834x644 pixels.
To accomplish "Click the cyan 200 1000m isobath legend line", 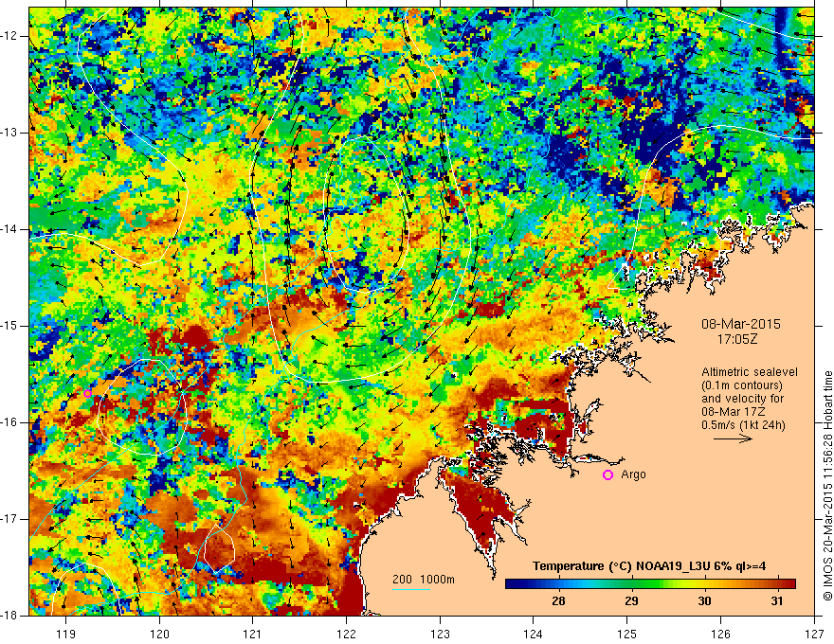I will tap(411, 589).
